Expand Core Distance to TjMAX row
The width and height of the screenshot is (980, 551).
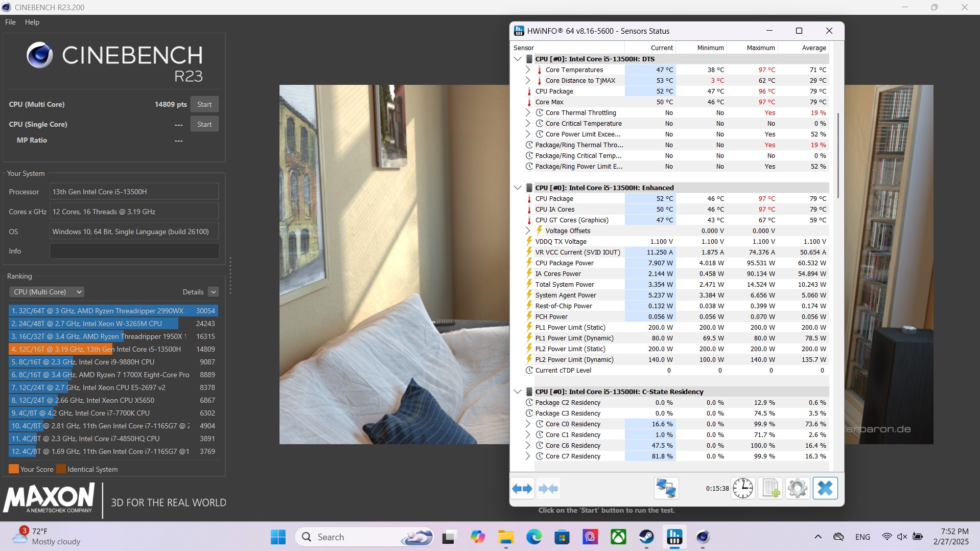[x=528, y=80]
